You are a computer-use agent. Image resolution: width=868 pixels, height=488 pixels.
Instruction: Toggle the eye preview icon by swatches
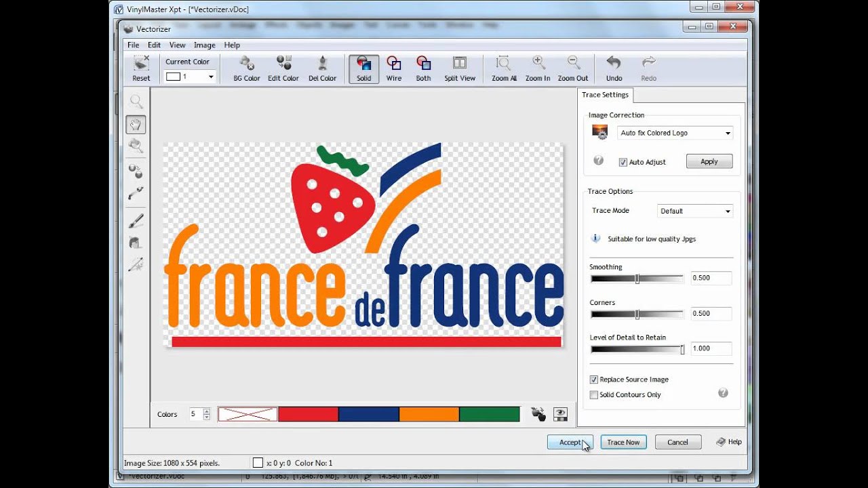click(560, 414)
